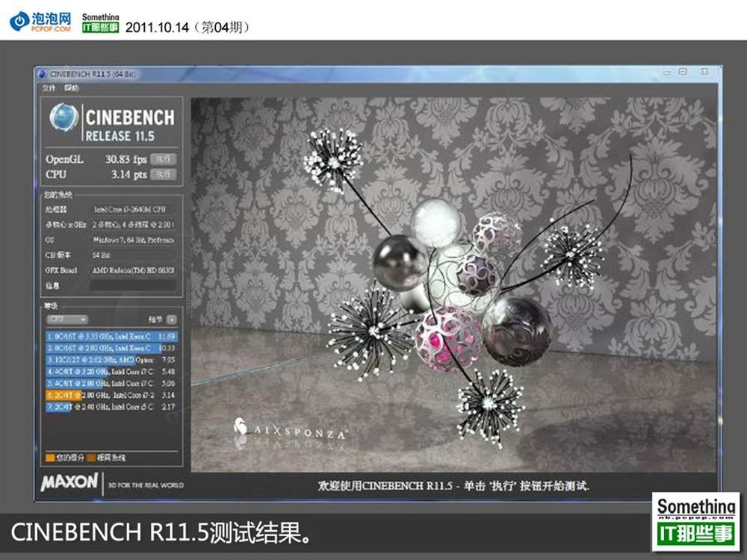
Task: Select ranking row 2 scoring 10.33
Action: click(111, 348)
